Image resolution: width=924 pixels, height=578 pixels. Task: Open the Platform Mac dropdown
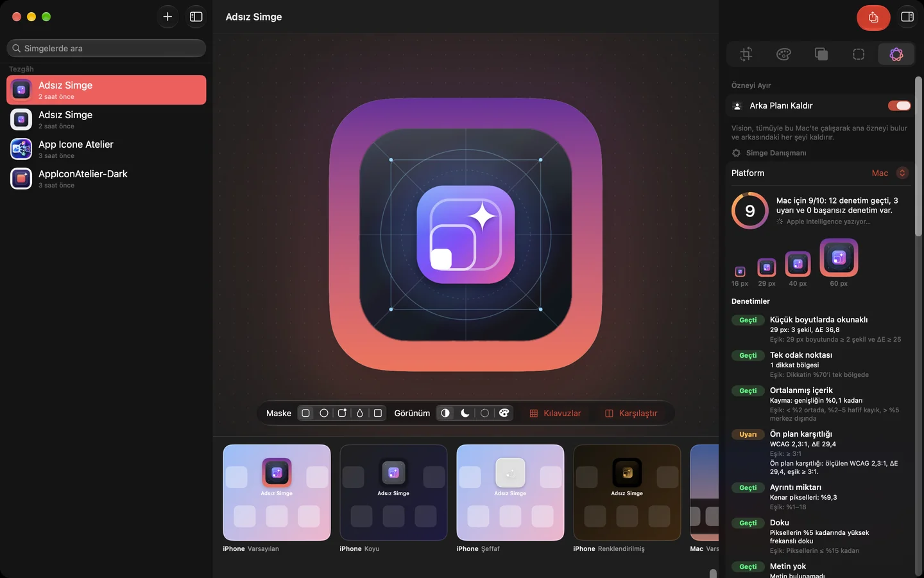click(889, 173)
